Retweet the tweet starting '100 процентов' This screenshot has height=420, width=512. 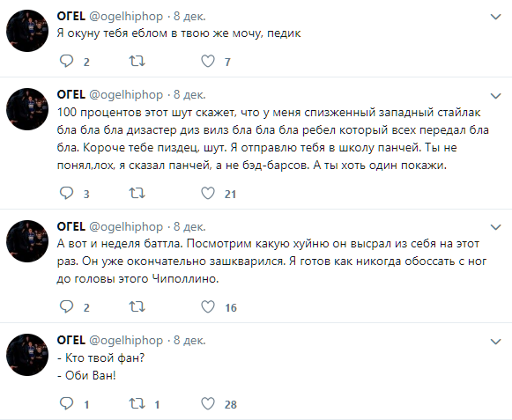click(137, 193)
